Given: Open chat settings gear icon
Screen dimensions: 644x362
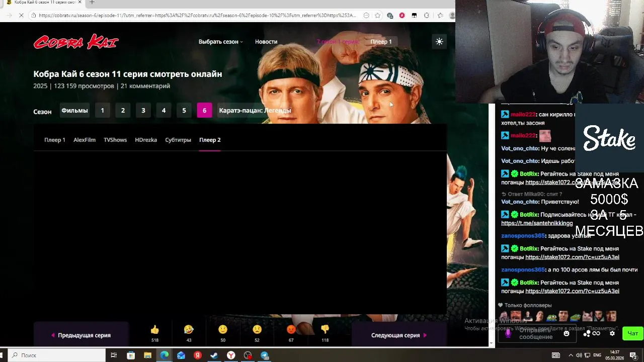Looking at the screenshot, I should point(612,333).
